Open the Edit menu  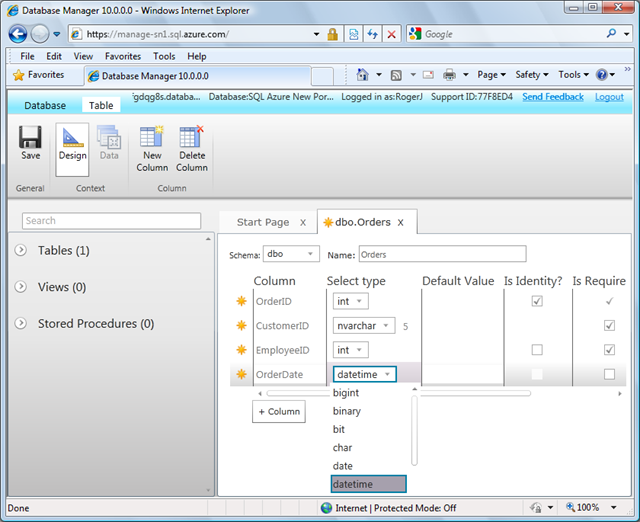tap(54, 56)
